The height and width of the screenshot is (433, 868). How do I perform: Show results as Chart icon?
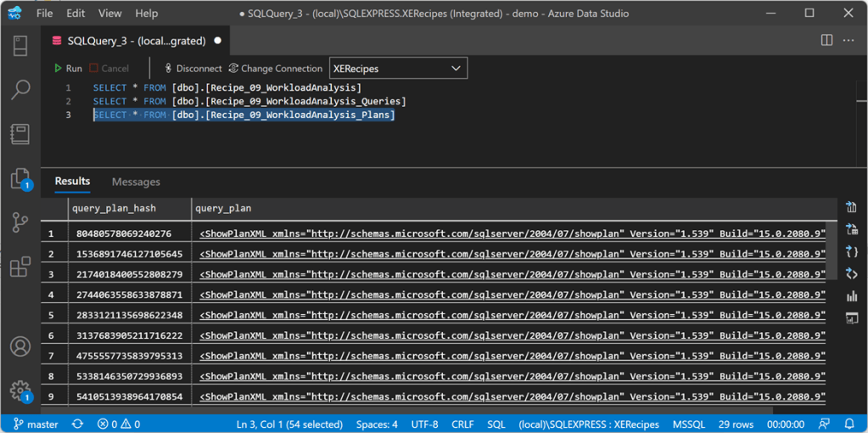coord(851,295)
